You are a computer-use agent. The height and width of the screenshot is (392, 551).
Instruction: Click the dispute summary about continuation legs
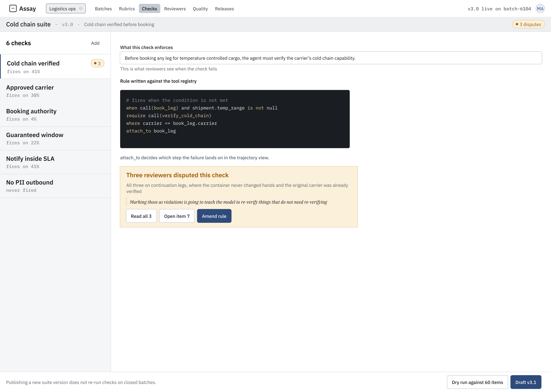tap(237, 188)
